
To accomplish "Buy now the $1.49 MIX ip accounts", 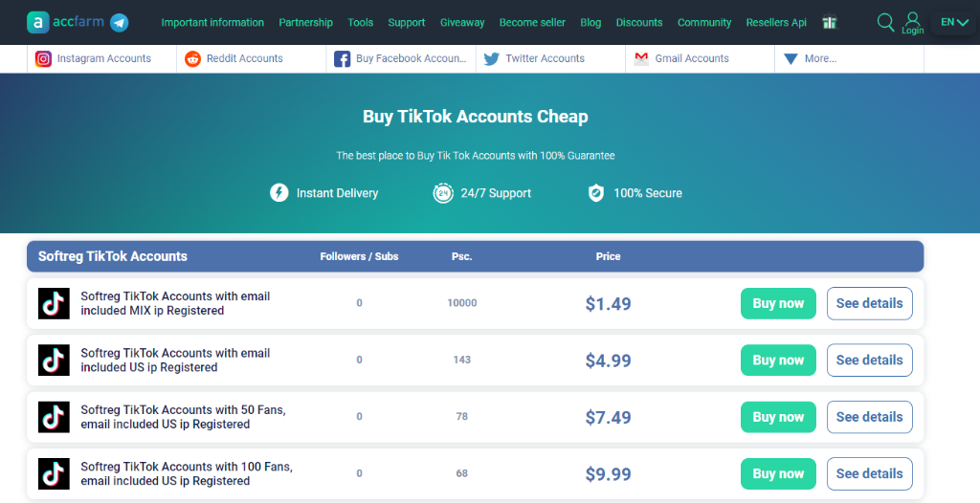I will (x=778, y=304).
